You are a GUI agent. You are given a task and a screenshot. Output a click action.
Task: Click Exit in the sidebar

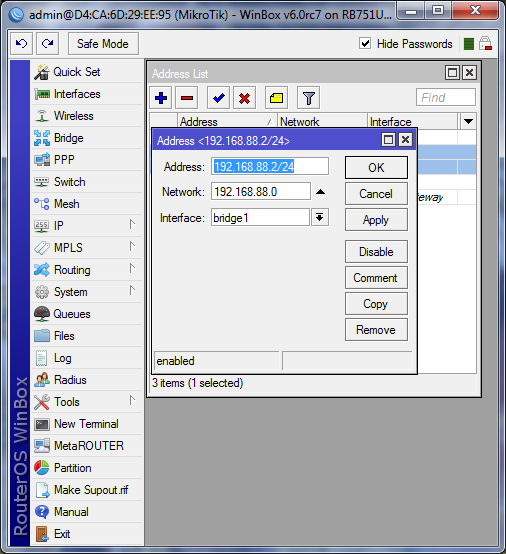[x=87, y=534]
